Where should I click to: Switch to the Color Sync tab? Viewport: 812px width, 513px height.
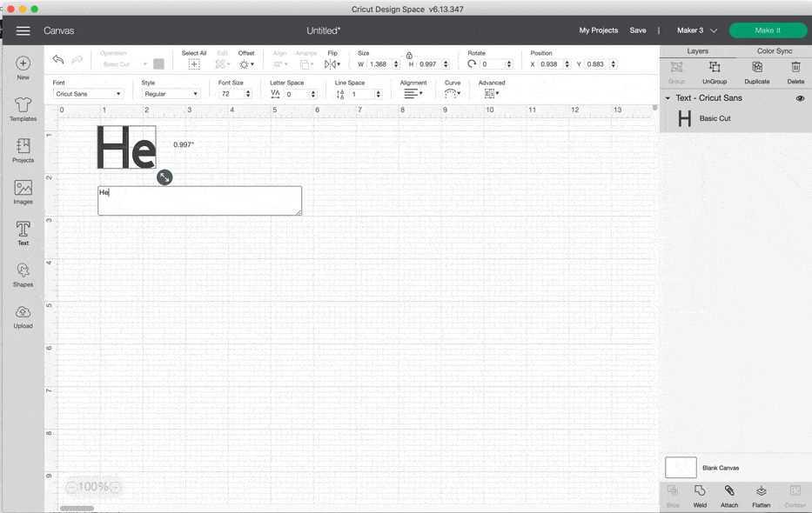[775, 51]
